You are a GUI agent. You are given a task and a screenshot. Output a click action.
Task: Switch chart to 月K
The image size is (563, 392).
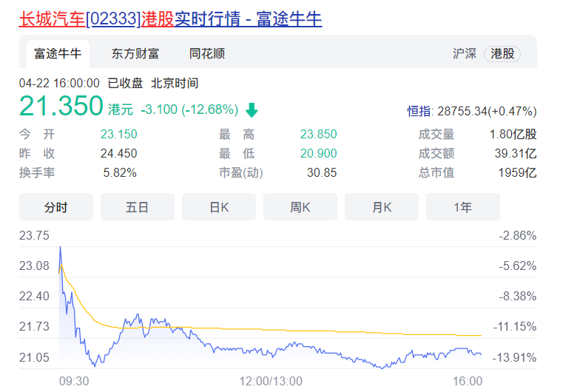382,207
